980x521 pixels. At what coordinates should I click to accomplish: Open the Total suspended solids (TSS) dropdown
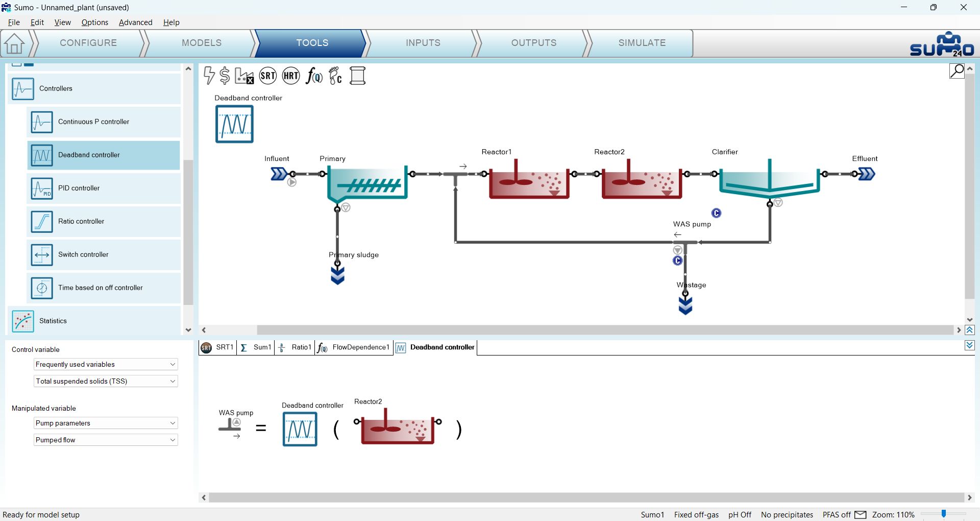point(106,381)
